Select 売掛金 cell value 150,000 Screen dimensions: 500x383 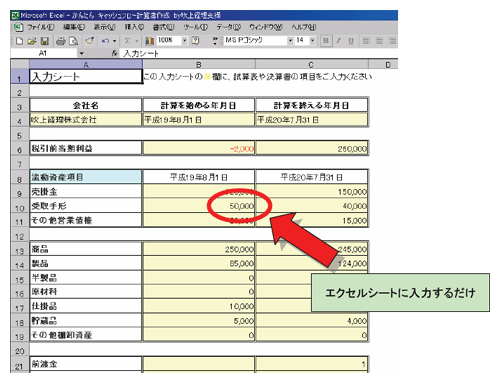[x=312, y=191]
